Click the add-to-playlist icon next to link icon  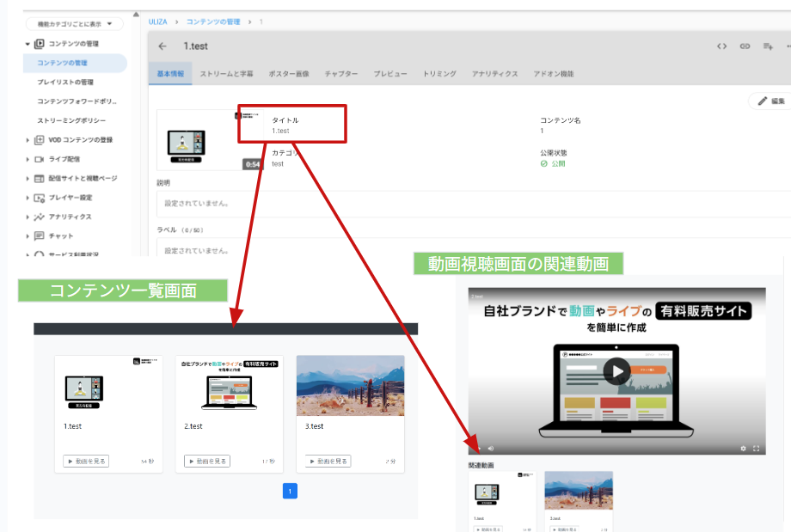click(x=768, y=46)
